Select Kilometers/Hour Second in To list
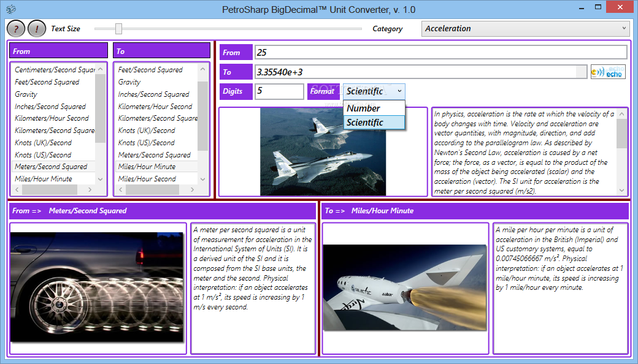The image size is (638, 364). 156,106
